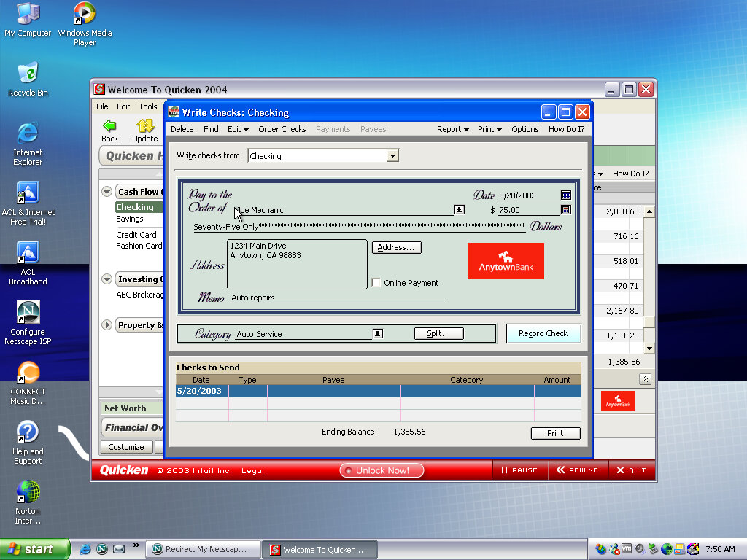Open the Order Checks menu item
Viewport: 747px width, 560px height.
[x=282, y=129]
